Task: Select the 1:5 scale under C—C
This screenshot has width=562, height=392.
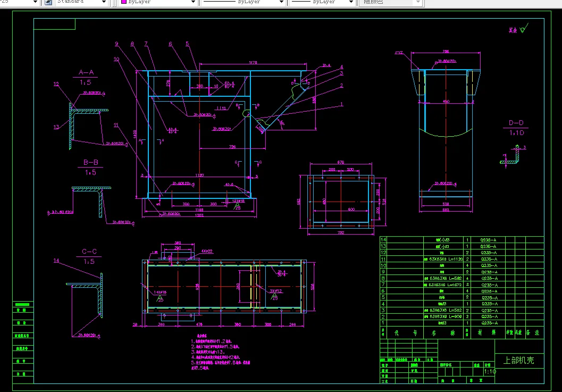Action: pyautogui.click(x=89, y=262)
